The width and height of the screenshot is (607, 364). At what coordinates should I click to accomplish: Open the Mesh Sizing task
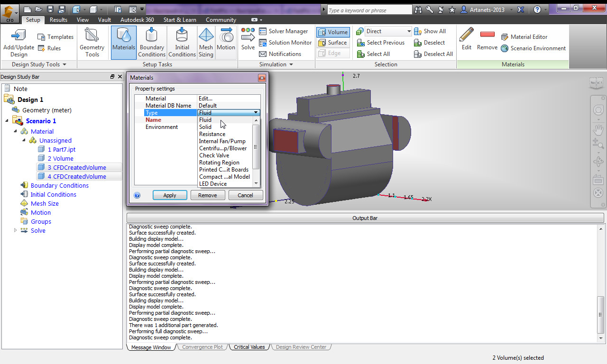point(206,43)
